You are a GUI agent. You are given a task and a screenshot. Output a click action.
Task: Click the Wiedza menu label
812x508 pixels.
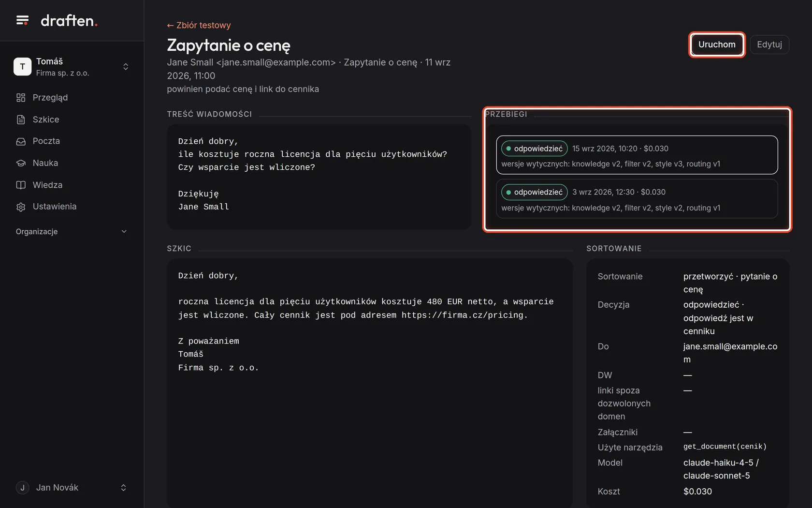pos(47,185)
